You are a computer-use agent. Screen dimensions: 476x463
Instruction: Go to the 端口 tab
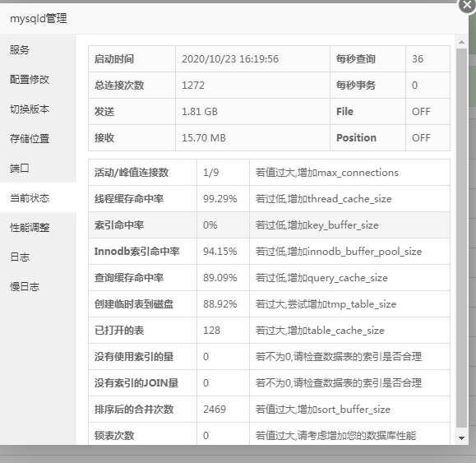click(38, 169)
